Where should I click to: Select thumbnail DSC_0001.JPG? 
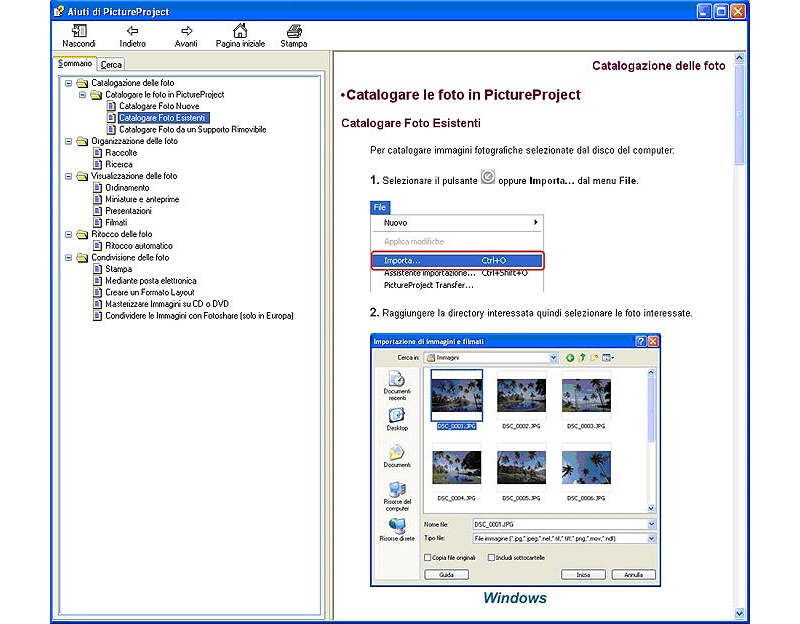pyautogui.click(x=457, y=395)
